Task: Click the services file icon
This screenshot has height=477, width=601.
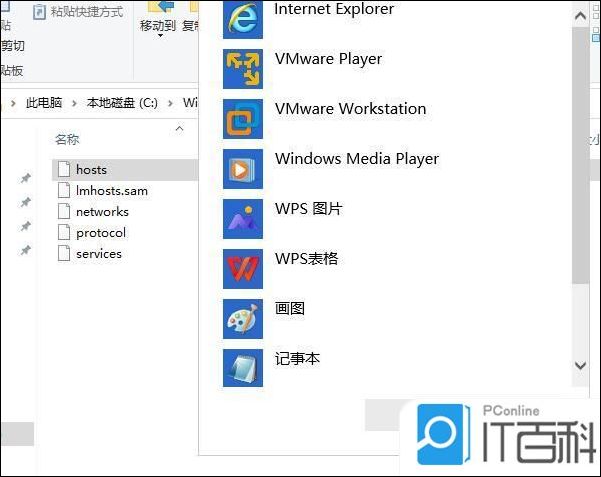Action: [64, 253]
